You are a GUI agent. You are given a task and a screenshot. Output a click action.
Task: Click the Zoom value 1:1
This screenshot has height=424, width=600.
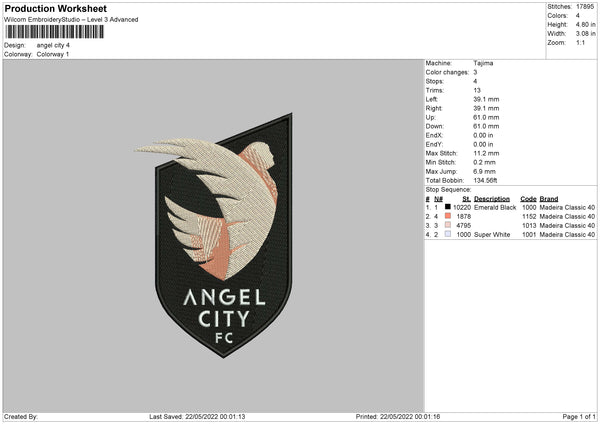pyautogui.click(x=580, y=42)
